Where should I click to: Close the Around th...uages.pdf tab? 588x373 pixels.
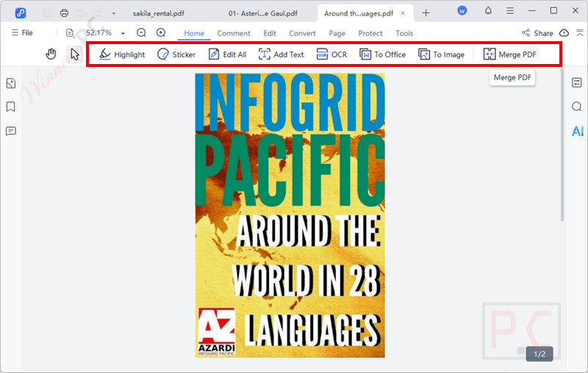(403, 13)
